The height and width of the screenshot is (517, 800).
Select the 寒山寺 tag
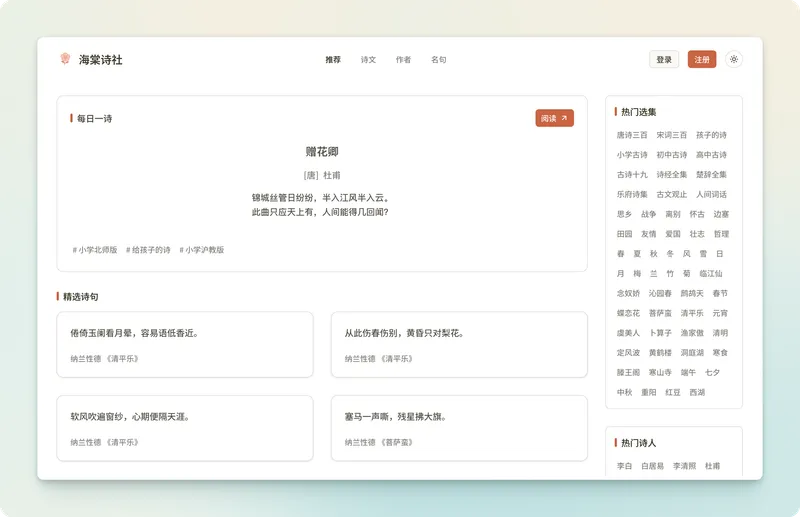point(660,373)
